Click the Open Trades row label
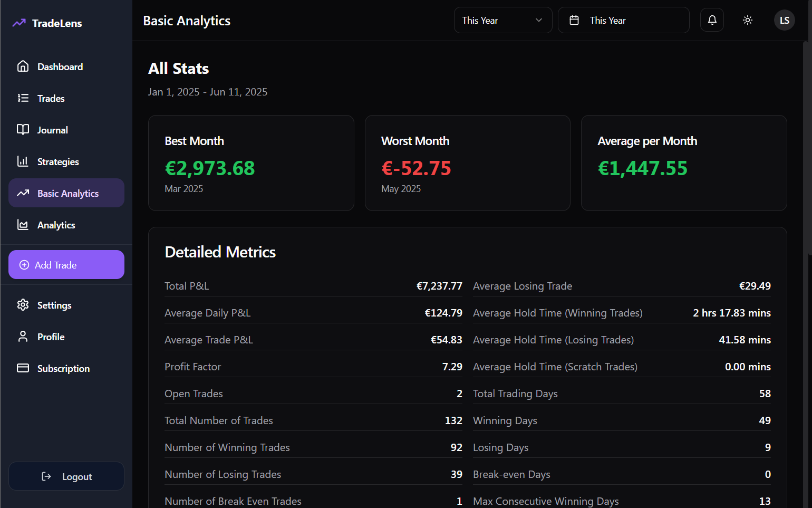 click(194, 394)
